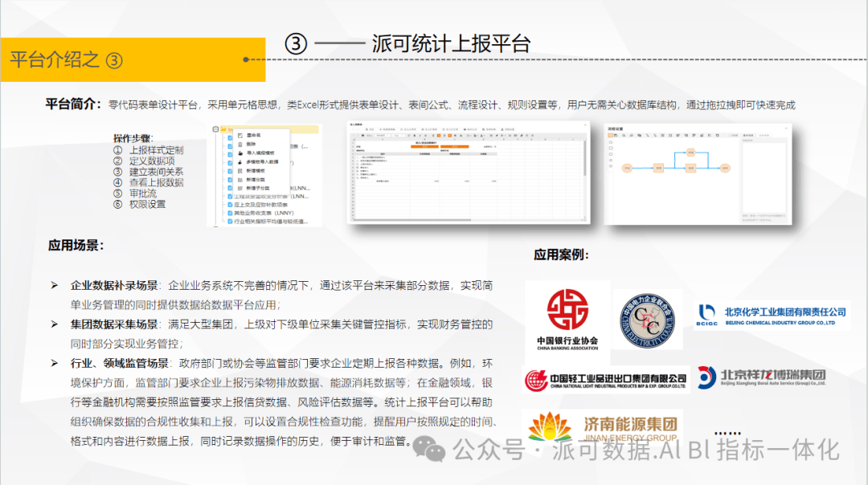The image size is (868, 485).
Task: Click the 北京祥龙博瑞集团 logo
Action: click(762, 377)
